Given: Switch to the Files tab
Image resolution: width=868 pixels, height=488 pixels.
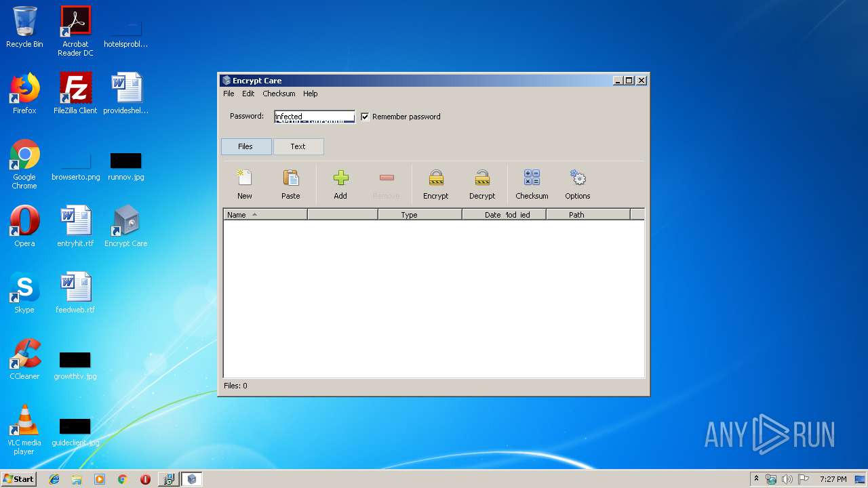Looking at the screenshot, I should 245,146.
